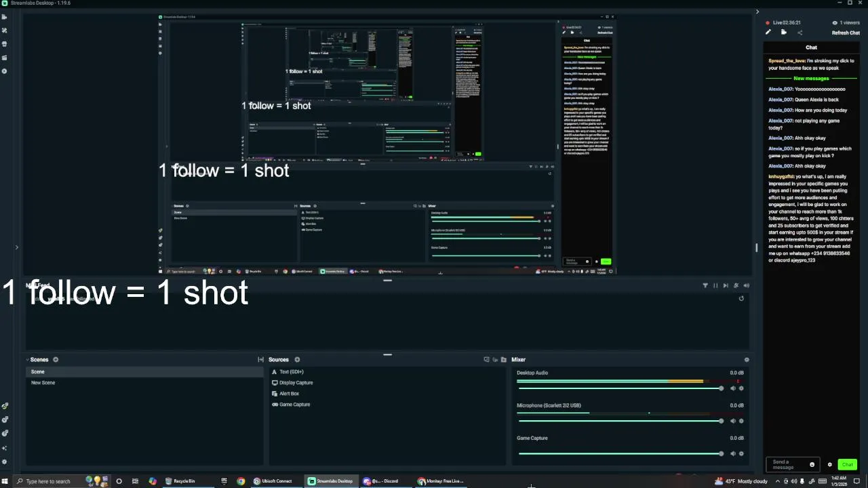The image size is (868, 488).
Task: Select the Text (GDI+) source
Action: (387, 372)
